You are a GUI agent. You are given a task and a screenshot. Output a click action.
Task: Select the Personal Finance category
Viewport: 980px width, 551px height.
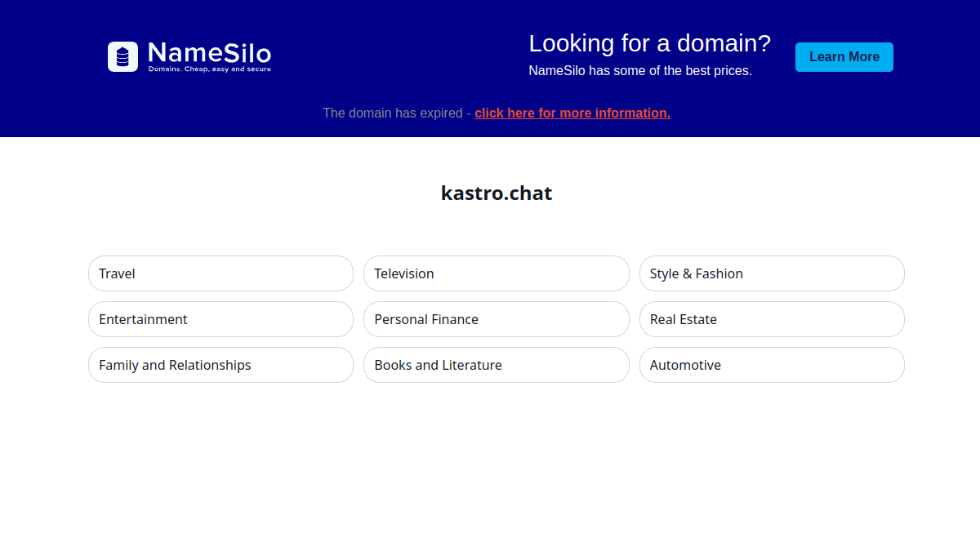[x=497, y=319]
